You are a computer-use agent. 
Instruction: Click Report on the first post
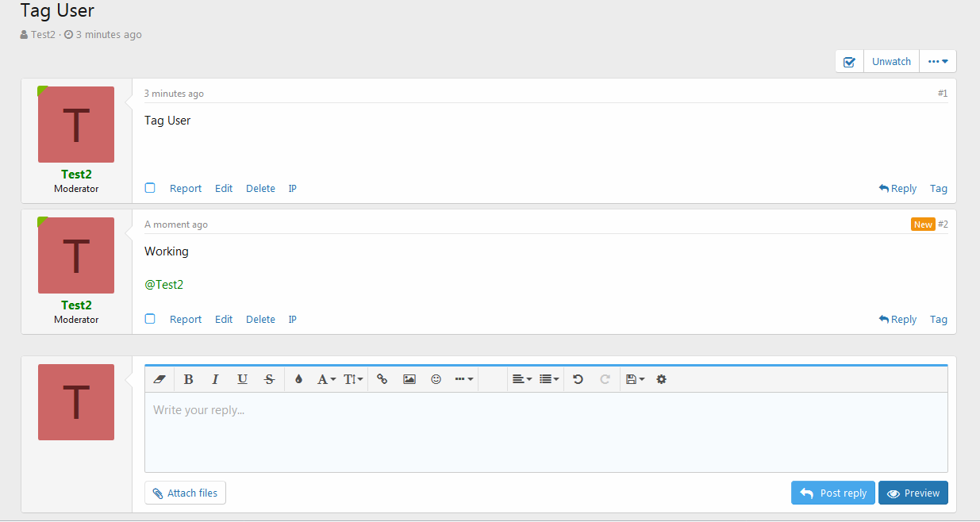(x=186, y=189)
